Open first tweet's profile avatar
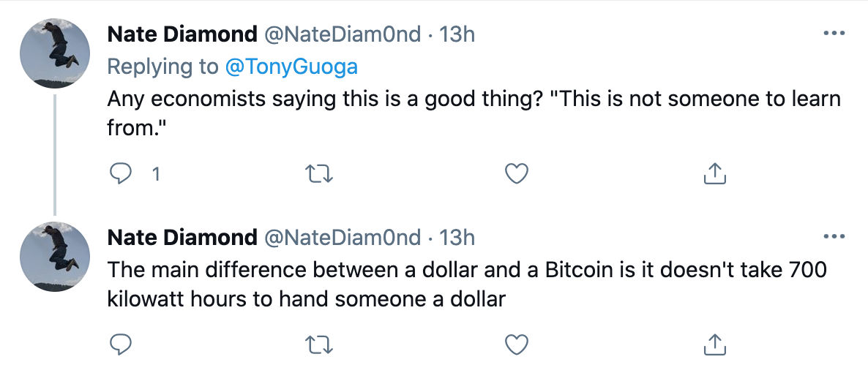This screenshot has width=868, height=373. [55, 51]
